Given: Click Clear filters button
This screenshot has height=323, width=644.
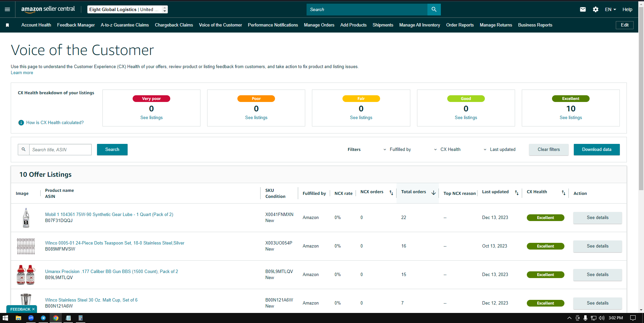Looking at the screenshot, I should click(x=549, y=150).
